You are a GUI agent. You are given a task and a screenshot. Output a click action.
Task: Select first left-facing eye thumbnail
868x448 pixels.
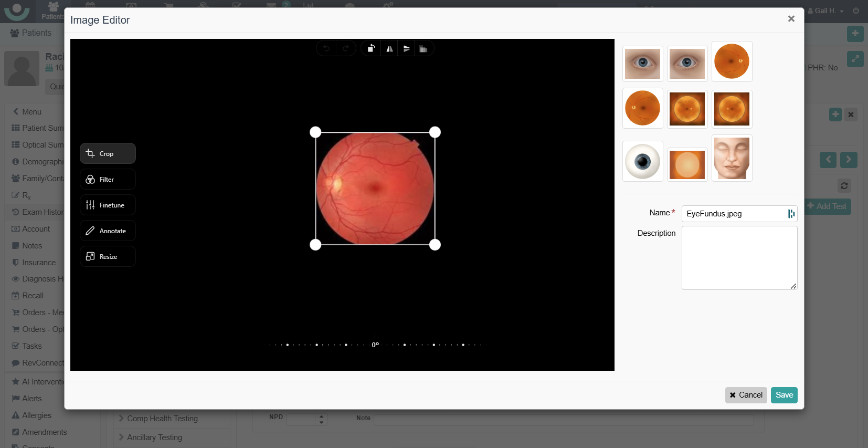tap(643, 64)
